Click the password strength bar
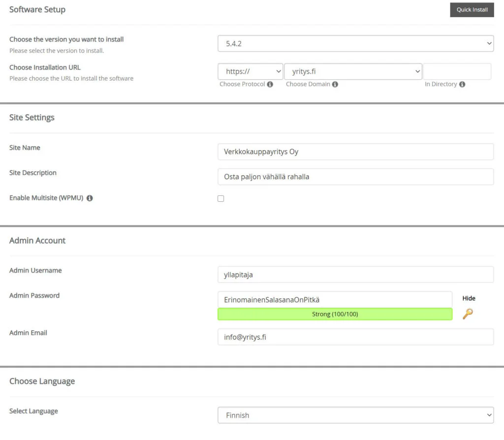This screenshot has width=504, height=440. (335, 314)
